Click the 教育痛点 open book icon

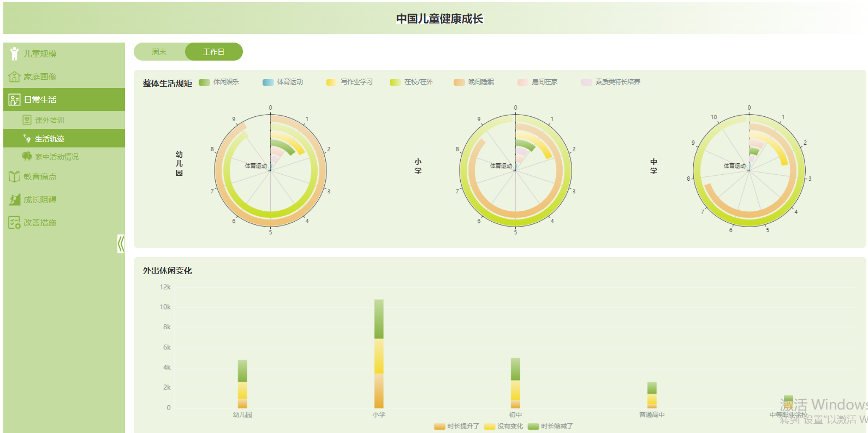pyautogui.click(x=14, y=176)
